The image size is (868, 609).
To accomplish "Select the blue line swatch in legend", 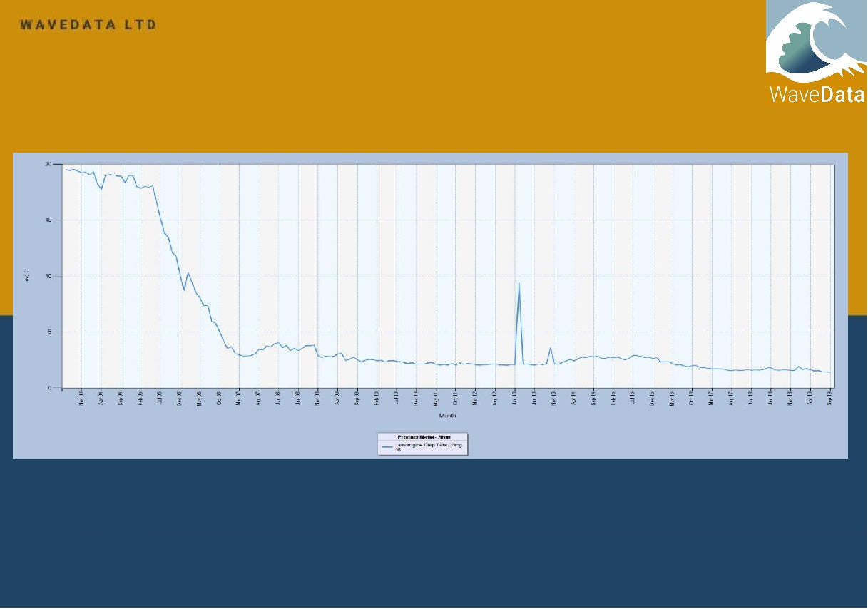I will 388,445.
